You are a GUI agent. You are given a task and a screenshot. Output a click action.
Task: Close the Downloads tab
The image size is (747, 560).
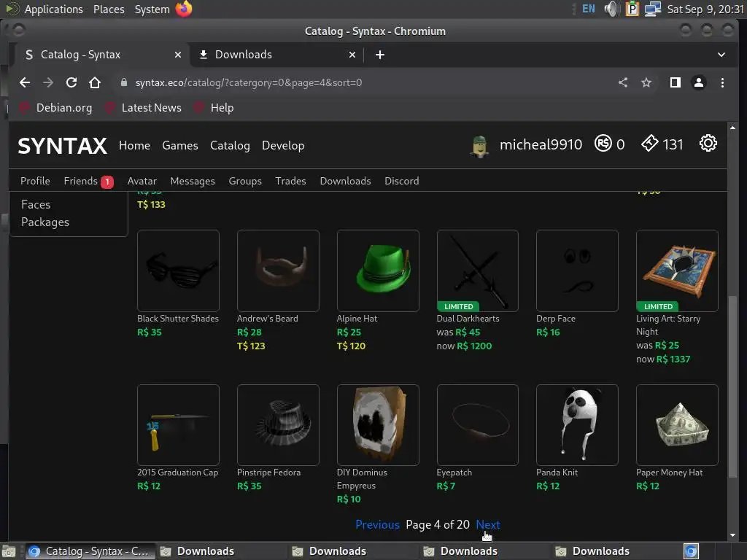pyautogui.click(x=352, y=55)
